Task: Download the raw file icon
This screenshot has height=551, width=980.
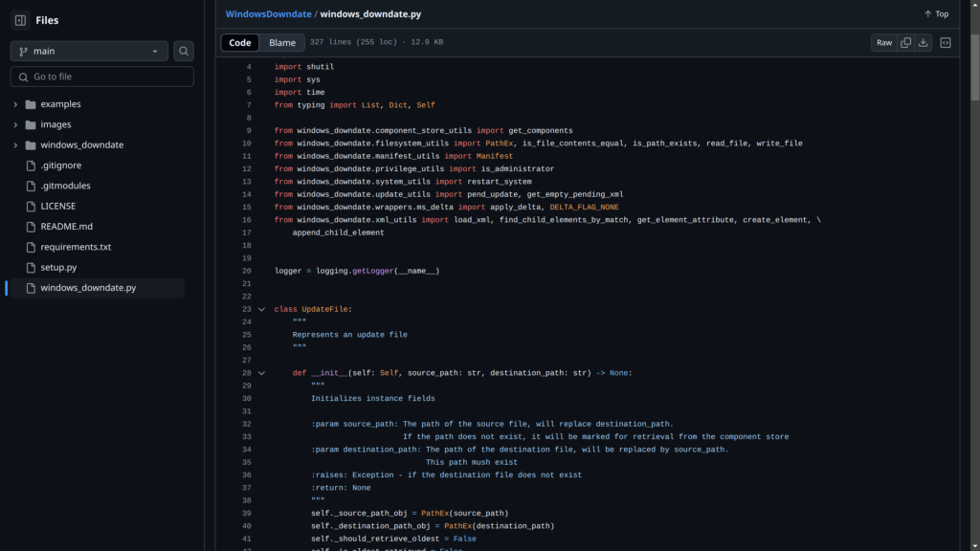Action: [923, 42]
